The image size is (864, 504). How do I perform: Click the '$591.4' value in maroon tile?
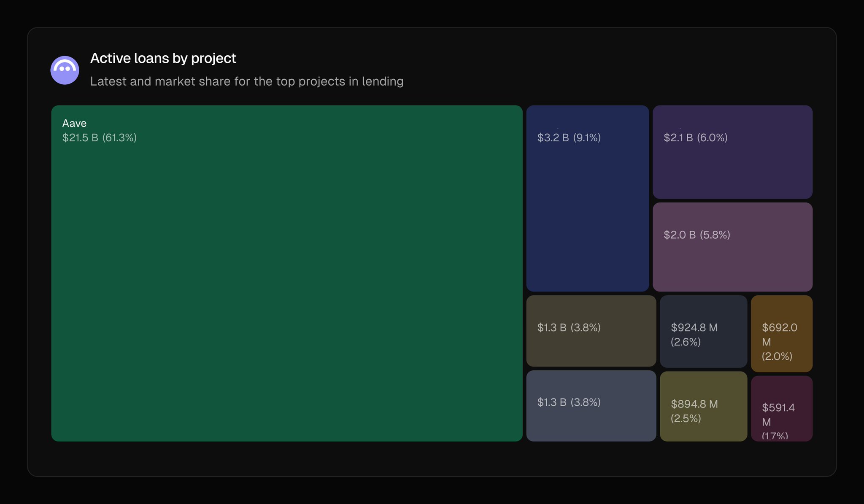(778, 407)
